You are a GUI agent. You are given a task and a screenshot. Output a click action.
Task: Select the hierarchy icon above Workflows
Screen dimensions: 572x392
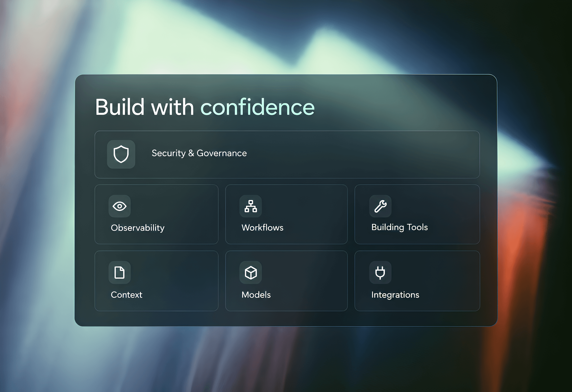click(251, 206)
